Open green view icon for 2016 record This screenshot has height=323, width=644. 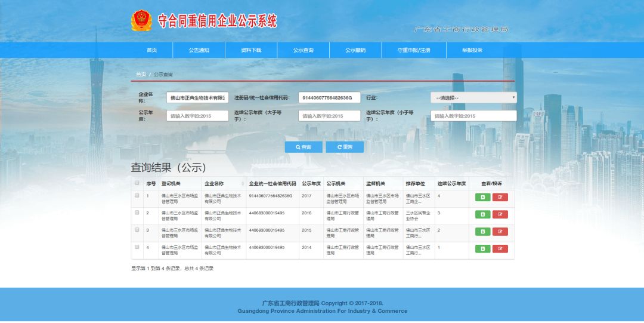(482, 214)
